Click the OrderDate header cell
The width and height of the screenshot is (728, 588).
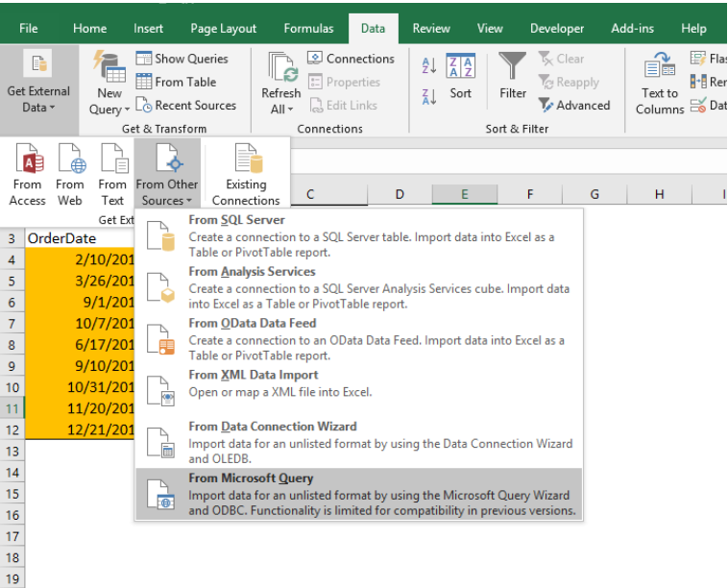[x=80, y=238]
